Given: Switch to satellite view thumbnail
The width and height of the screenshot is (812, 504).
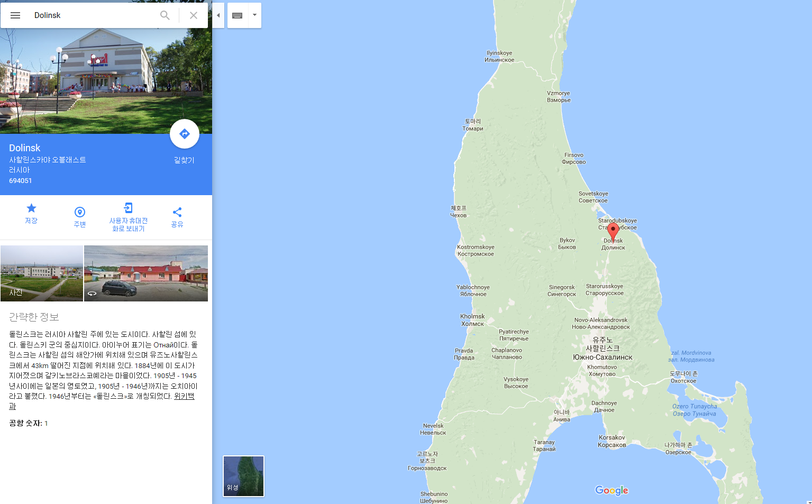Looking at the screenshot, I should coord(243,476).
